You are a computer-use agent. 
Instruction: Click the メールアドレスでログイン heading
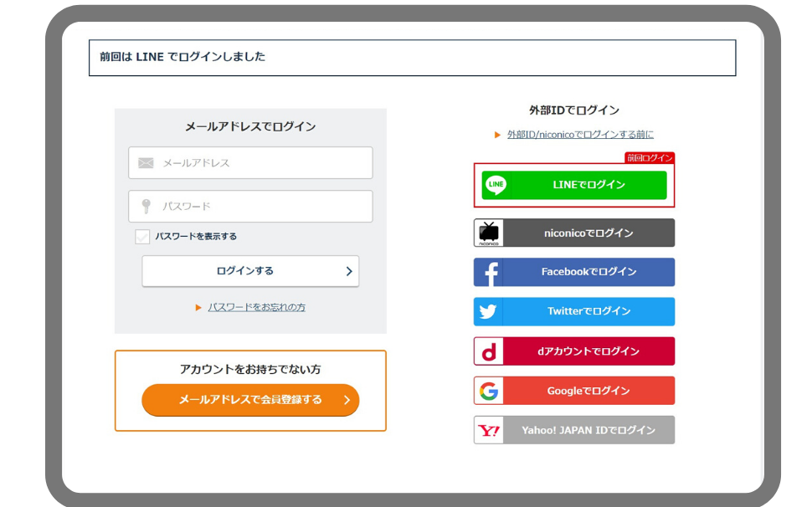pyautogui.click(x=250, y=127)
